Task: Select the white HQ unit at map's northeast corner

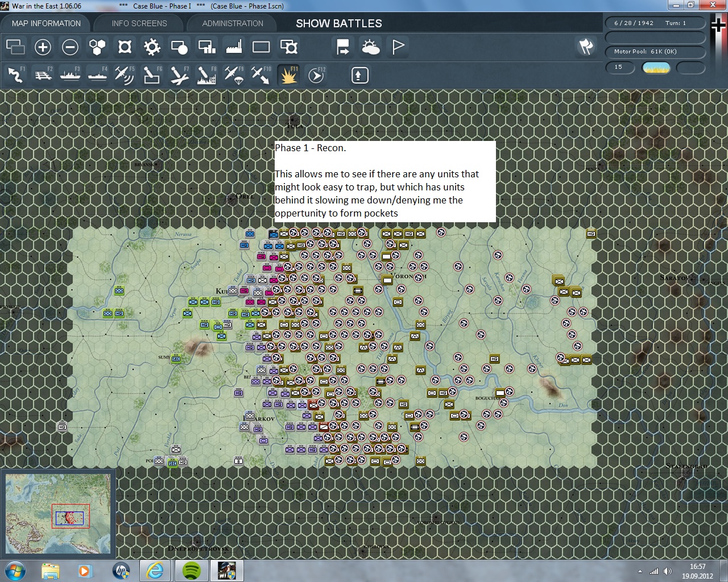Action: tap(591, 234)
